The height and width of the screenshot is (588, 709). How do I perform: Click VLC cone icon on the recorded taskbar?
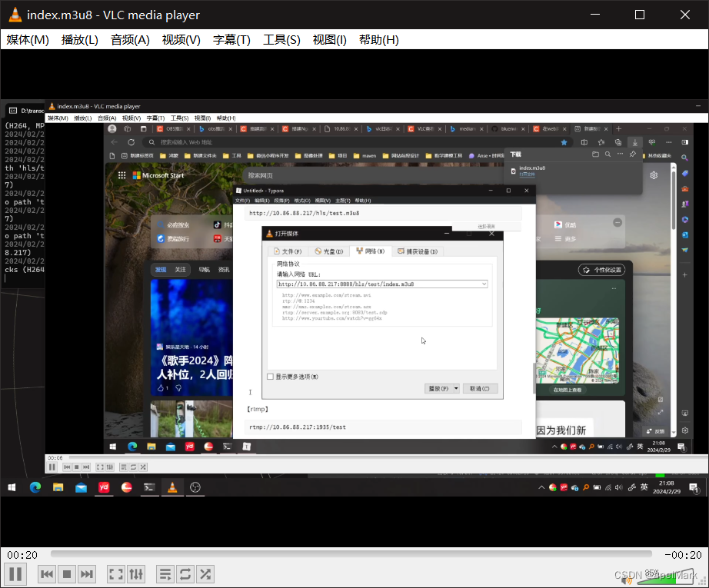[x=172, y=487]
